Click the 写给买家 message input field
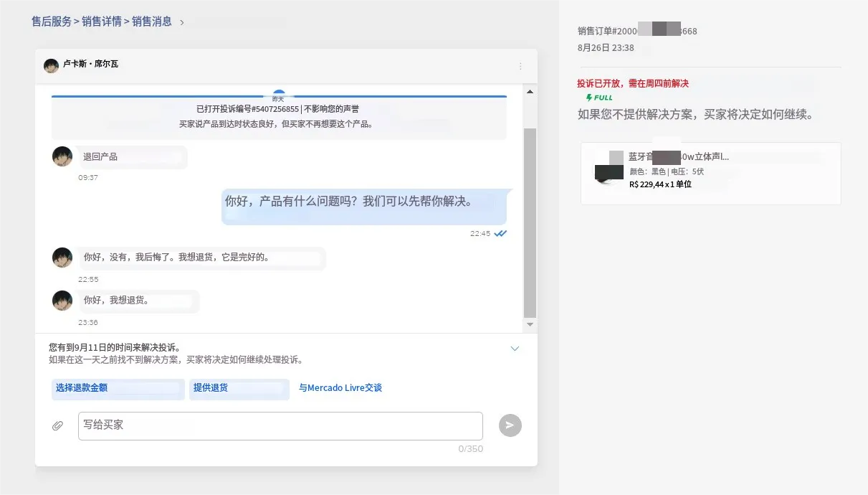This screenshot has height=495, width=868. tap(280, 425)
